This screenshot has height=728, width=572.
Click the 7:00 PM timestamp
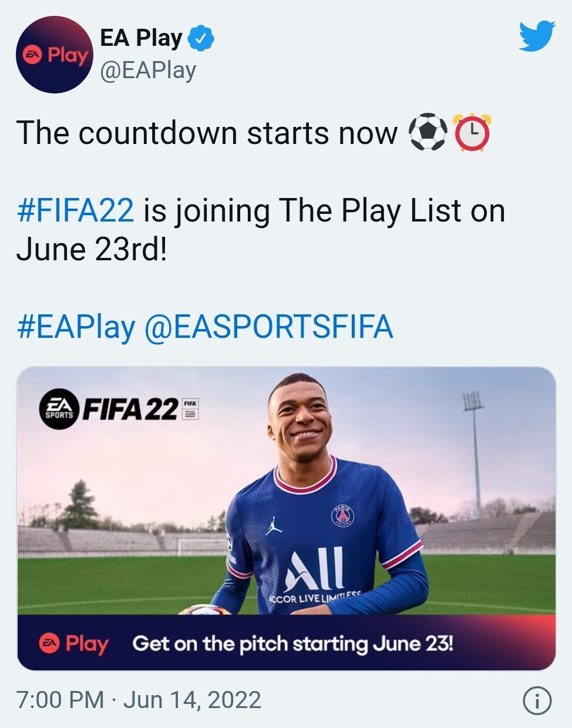(x=60, y=700)
